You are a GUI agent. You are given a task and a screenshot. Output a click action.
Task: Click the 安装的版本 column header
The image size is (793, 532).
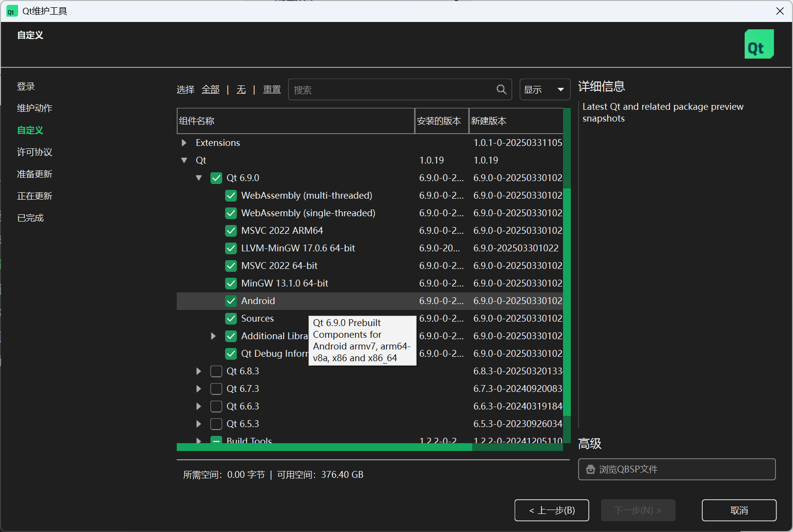click(x=441, y=121)
